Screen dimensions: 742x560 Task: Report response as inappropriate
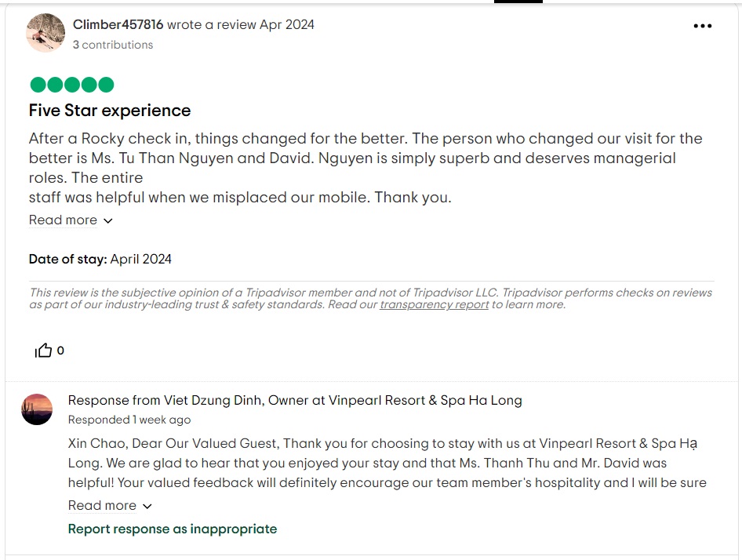pos(173,529)
